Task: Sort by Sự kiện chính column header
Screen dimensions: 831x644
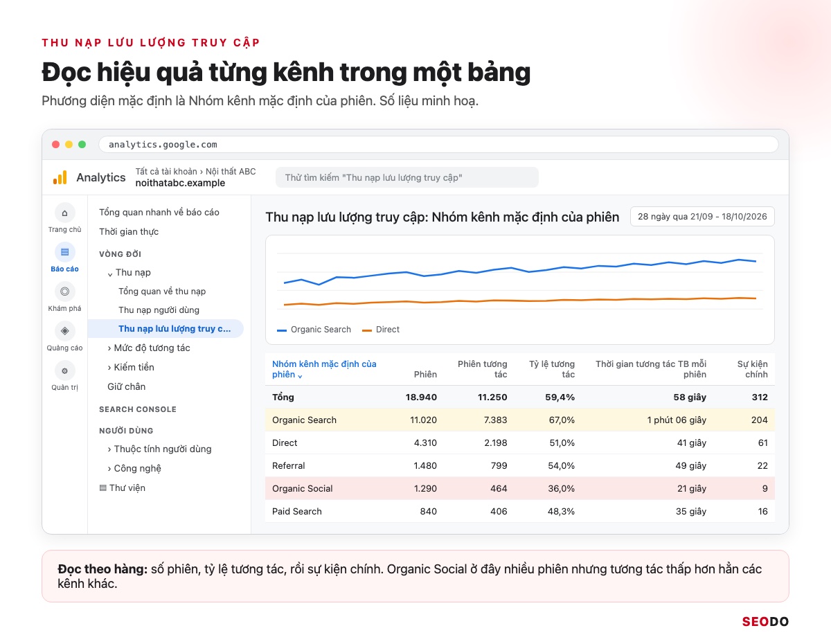Action: [753, 369]
